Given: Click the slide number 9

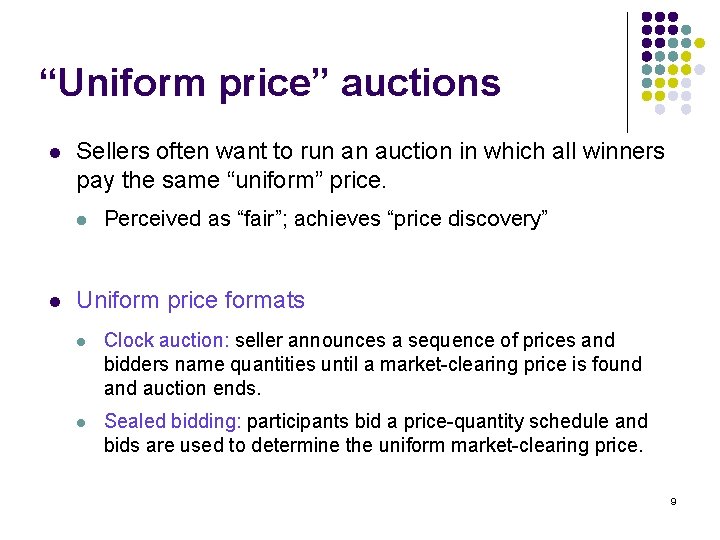Looking at the screenshot, I should (673, 502).
